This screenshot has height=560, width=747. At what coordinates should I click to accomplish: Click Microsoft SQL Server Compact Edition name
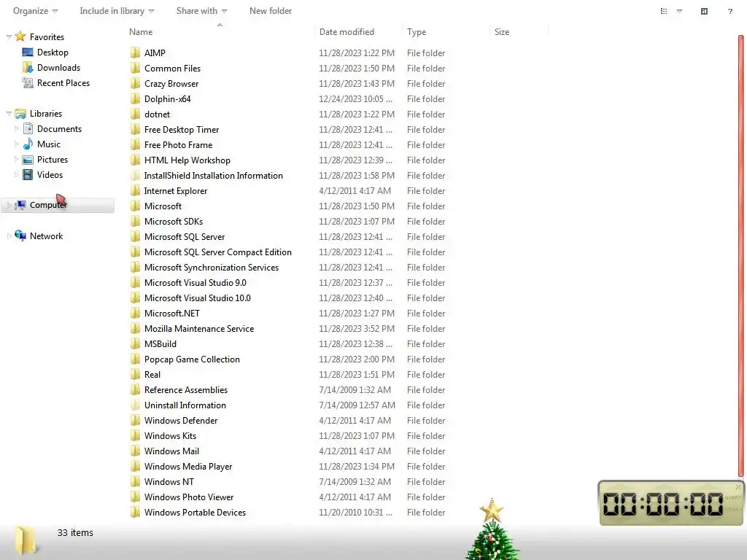coord(217,252)
